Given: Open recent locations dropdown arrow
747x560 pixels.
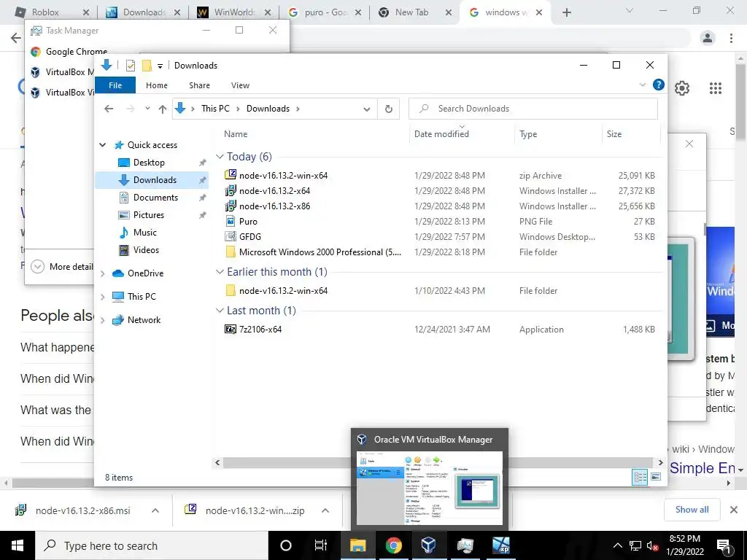Looking at the screenshot, I should [x=147, y=109].
